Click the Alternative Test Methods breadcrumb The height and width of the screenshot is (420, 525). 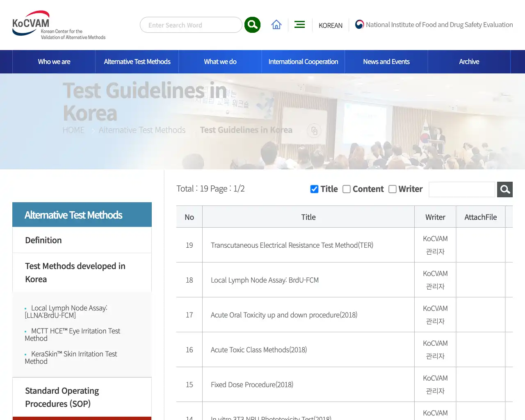click(142, 130)
